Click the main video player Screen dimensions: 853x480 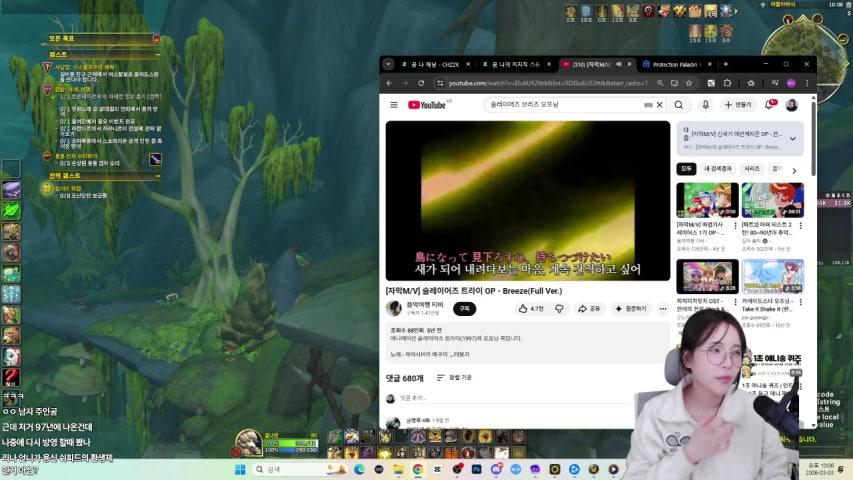528,201
